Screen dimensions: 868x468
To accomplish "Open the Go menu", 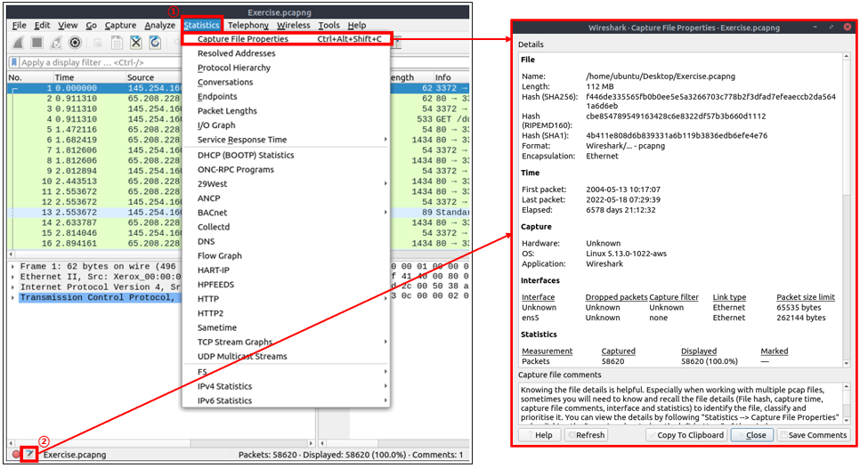I will (x=92, y=26).
